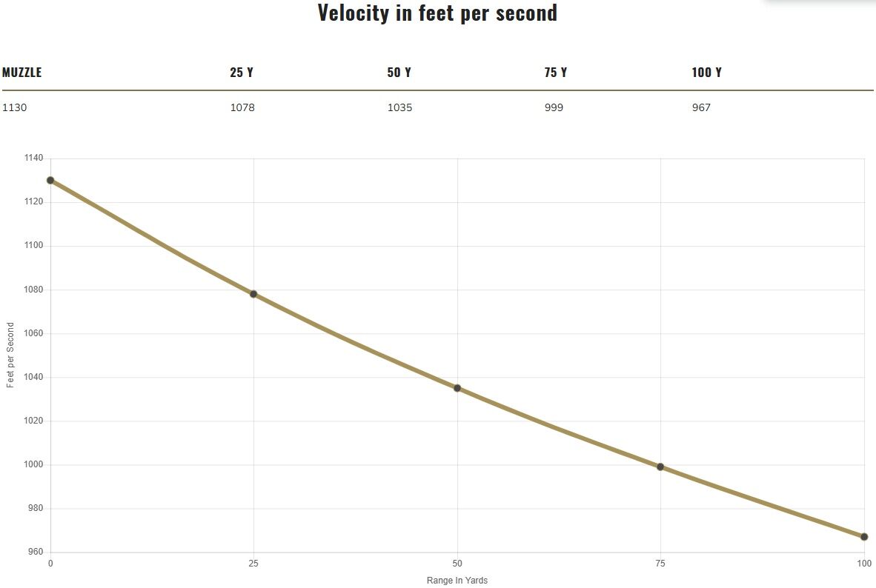
Task: Click the MUZZLE column header
Action: pos(21,73)
